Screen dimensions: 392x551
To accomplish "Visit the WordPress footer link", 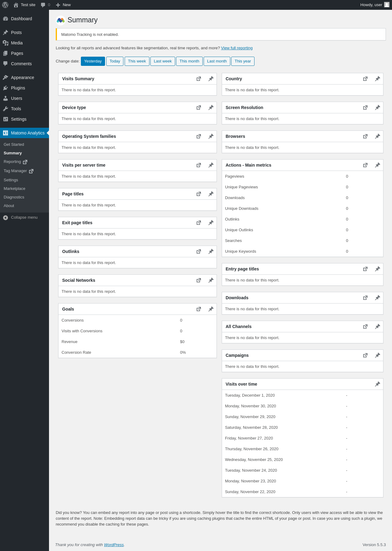I will [x=114, y=545].
